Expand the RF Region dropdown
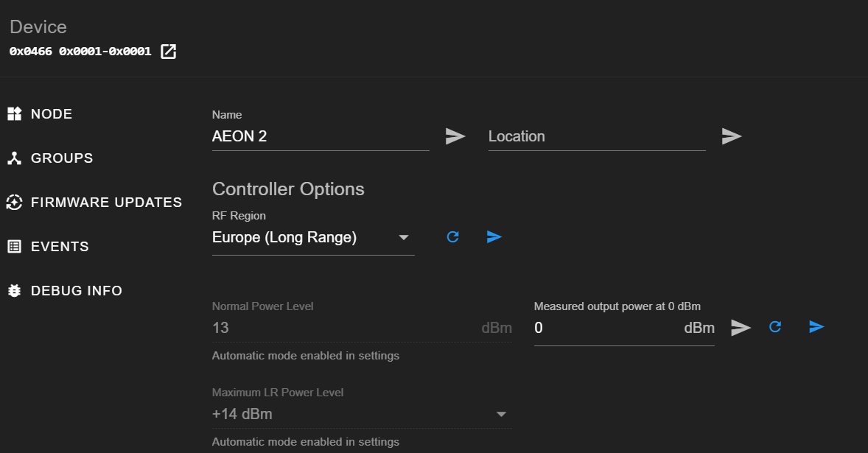This screenshot has height=453, width=868. 403,237
